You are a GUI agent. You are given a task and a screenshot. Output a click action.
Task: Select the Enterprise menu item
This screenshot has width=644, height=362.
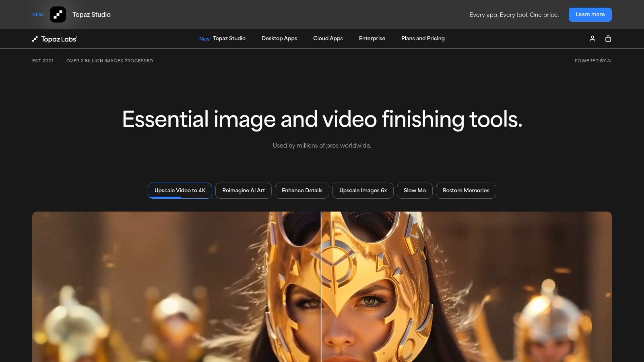coord(372,39)
